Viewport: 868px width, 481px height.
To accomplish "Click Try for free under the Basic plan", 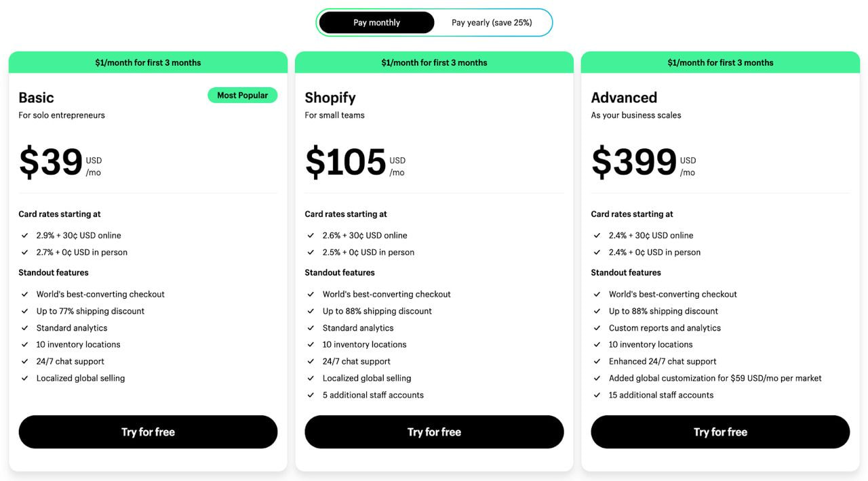I will [148, 432].
